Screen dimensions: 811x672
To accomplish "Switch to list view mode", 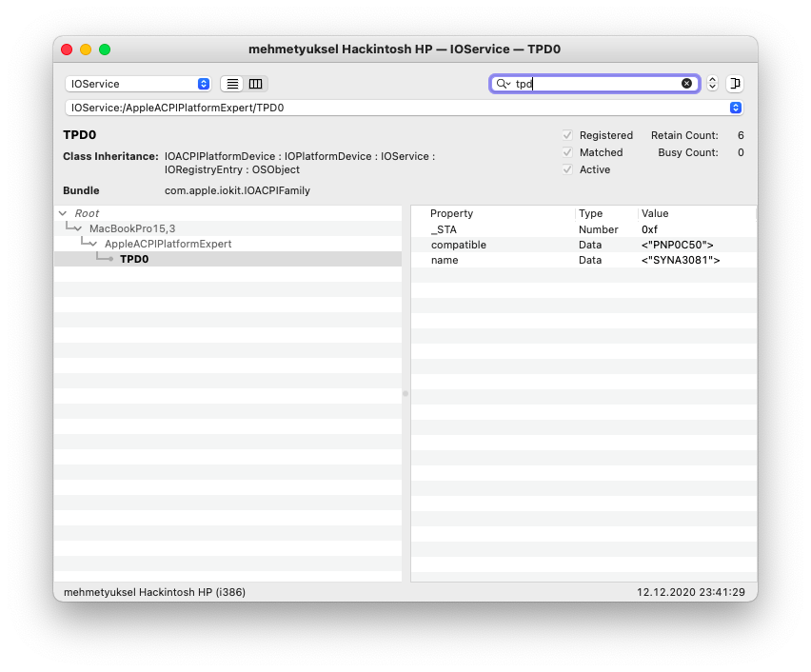I will coord(232,84).
